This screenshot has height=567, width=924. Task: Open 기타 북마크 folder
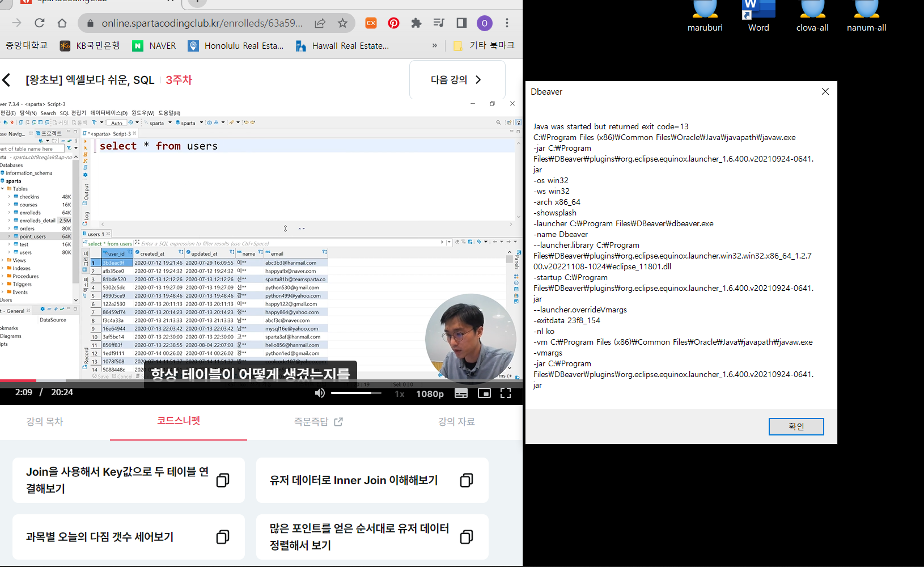[484, 45]
